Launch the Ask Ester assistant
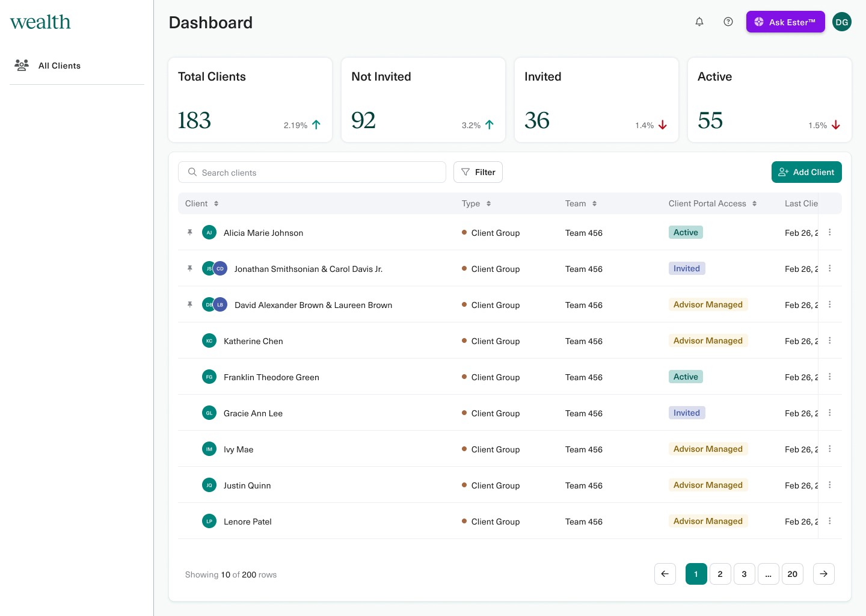 pos(785,22)
